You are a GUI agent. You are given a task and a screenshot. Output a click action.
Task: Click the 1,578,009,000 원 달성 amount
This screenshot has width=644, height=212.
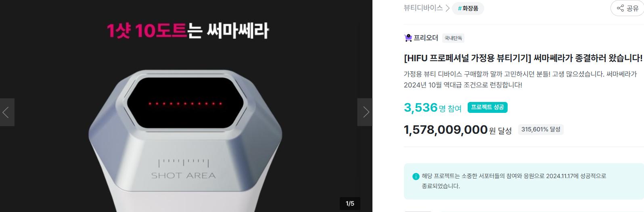click(x=458, y=130)
